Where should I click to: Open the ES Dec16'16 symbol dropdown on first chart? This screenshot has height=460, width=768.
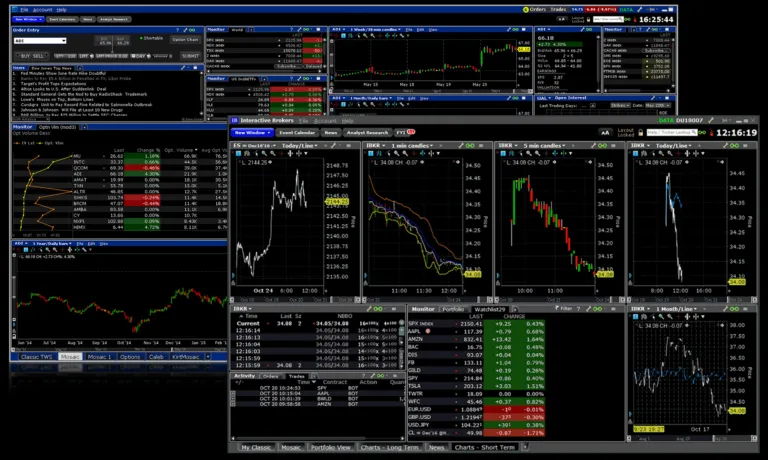[x=254, y=145]
